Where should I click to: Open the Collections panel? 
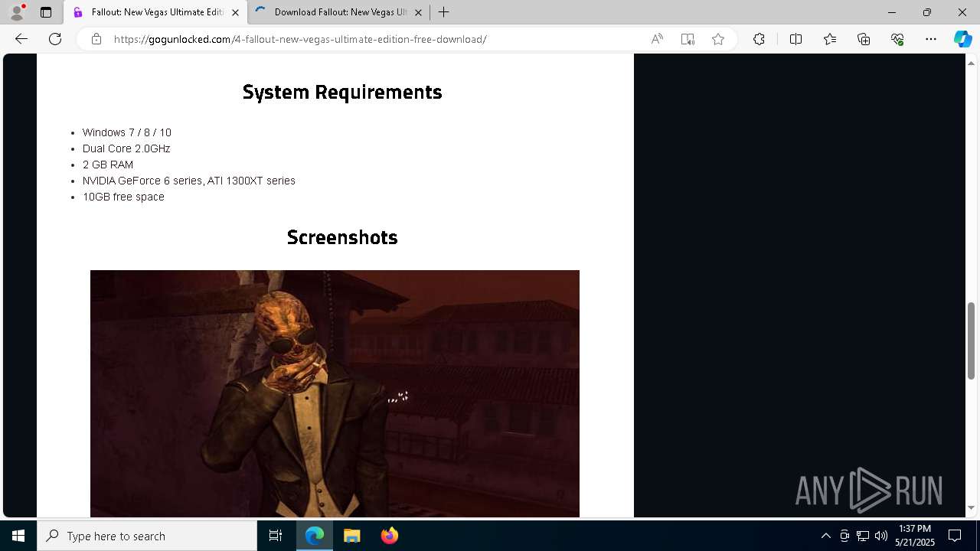(864, 39)
